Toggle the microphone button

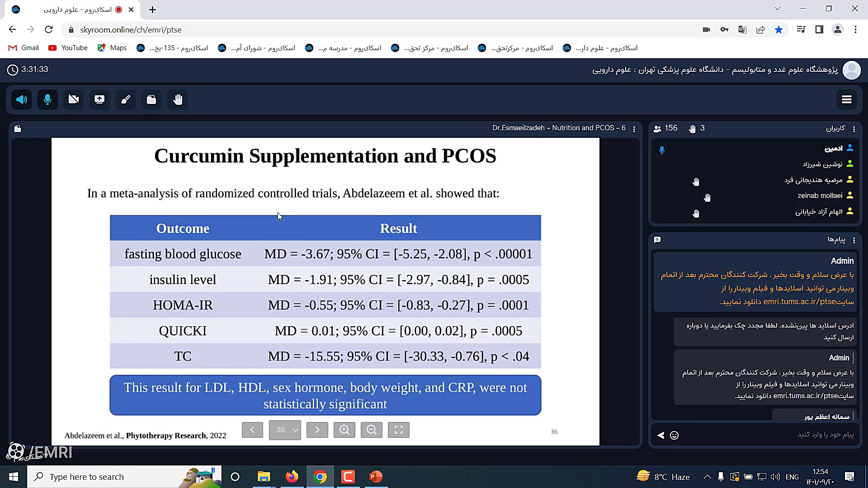(47, 99)
